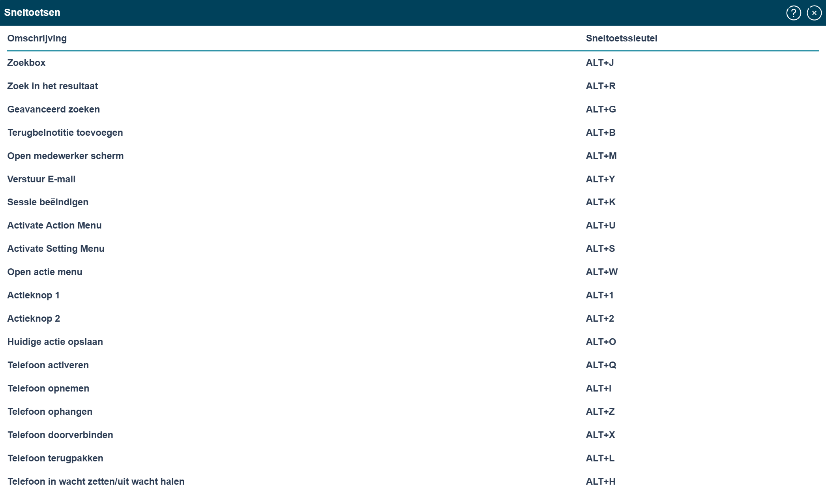Select Sessie beëindigen row
The width and height of the screenshot is (826, 504).
(413, 202)
